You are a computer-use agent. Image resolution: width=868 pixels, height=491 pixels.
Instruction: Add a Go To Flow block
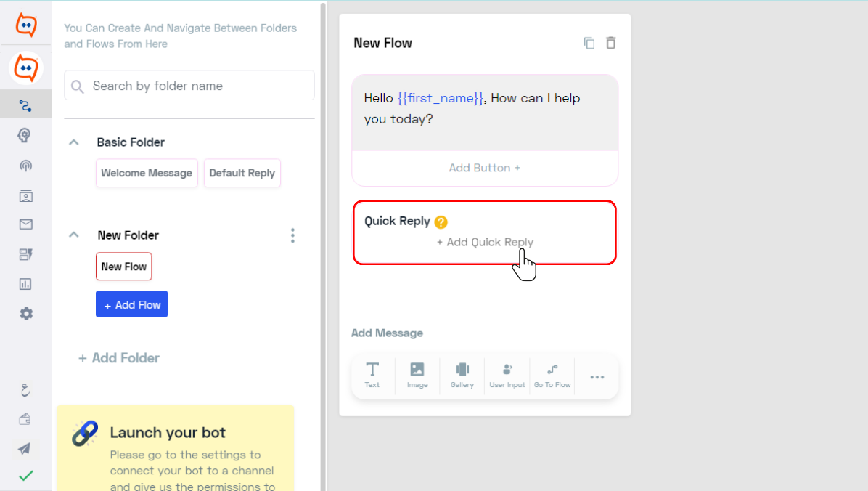552,376
